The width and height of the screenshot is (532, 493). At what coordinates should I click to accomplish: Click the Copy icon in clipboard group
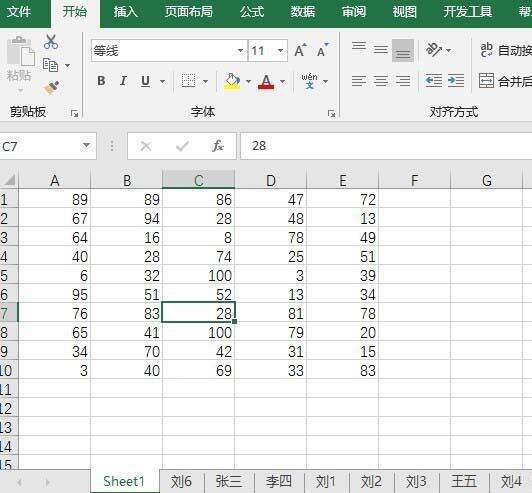(51, 65)
